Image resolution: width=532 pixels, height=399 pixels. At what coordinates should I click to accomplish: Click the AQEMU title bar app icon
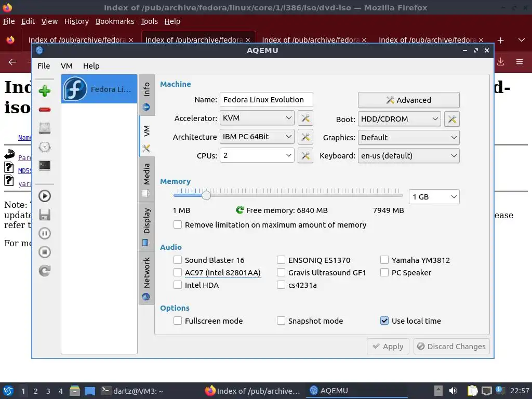click(39, 50)
